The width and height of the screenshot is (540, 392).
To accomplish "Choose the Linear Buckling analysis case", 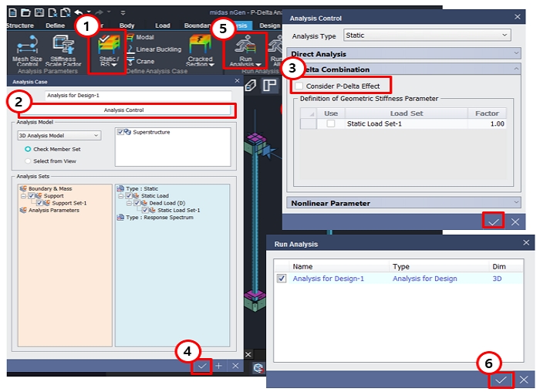I will click(x=157, y=49).
